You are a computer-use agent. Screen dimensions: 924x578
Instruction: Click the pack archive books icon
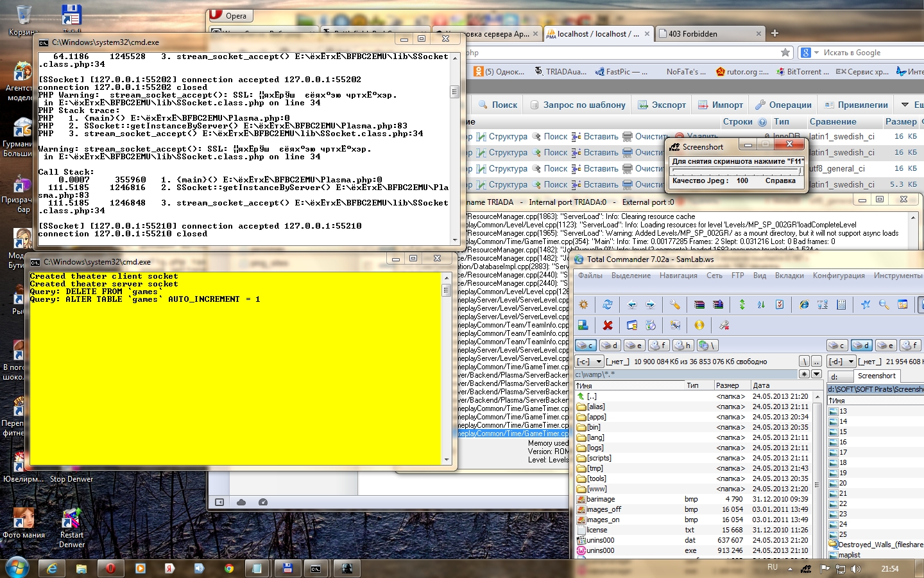click(x=699, y=304)
